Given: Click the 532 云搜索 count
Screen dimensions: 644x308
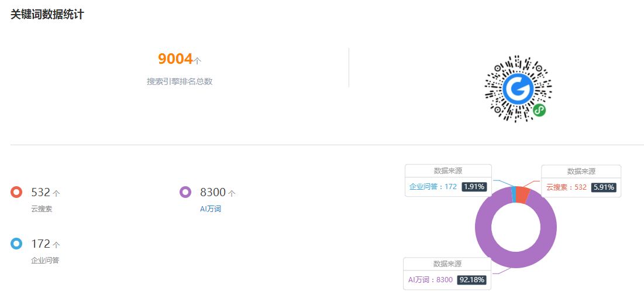Looking at the screenshot, I should pyautogui.click(x=41, y=192).
